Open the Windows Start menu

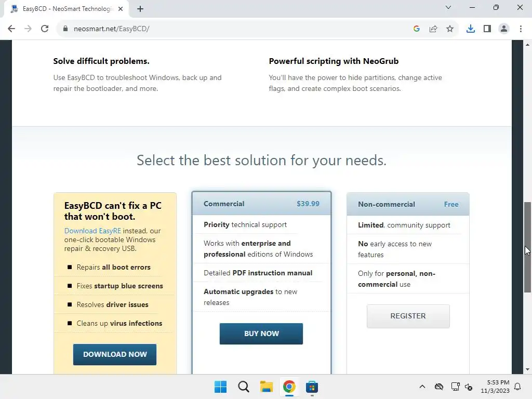click(x=220, y=387)
